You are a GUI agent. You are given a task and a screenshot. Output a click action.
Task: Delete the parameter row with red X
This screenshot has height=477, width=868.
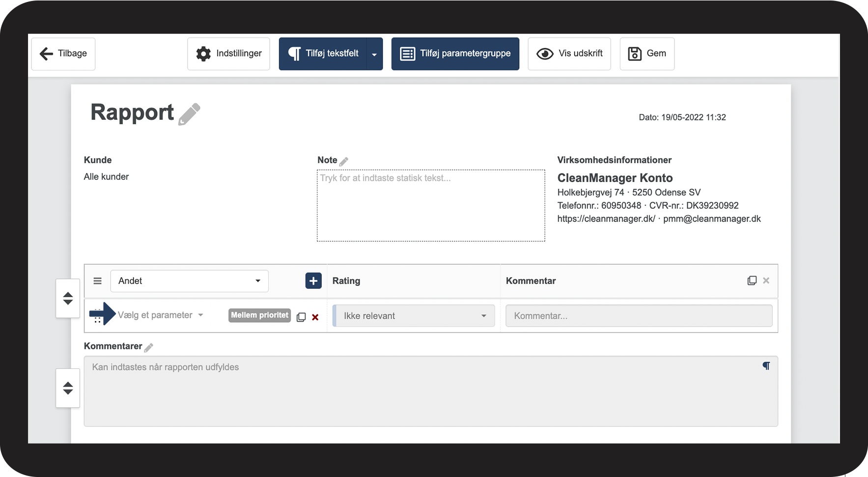[315, 317]
